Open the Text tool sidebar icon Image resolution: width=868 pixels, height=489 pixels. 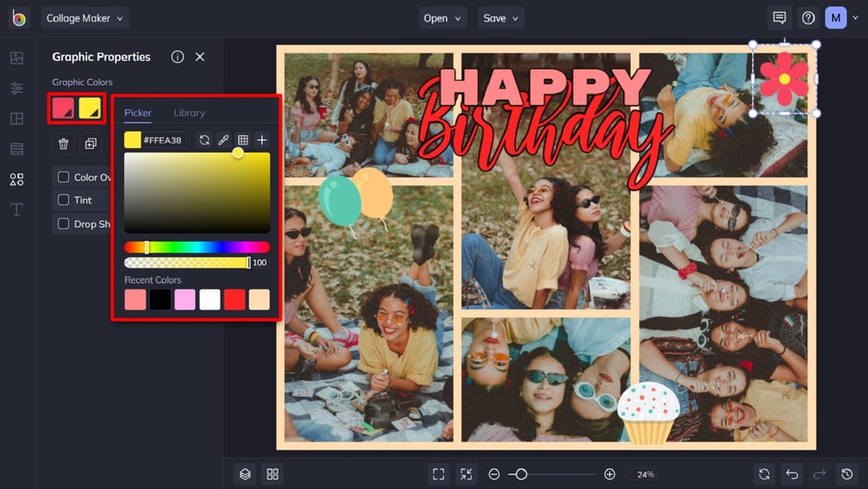coord(17,210)
